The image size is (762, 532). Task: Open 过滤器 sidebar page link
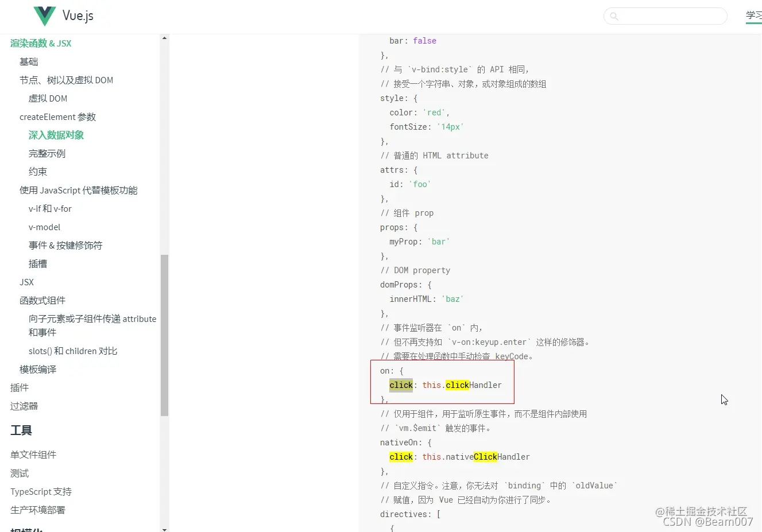click(x=24, y=406)
